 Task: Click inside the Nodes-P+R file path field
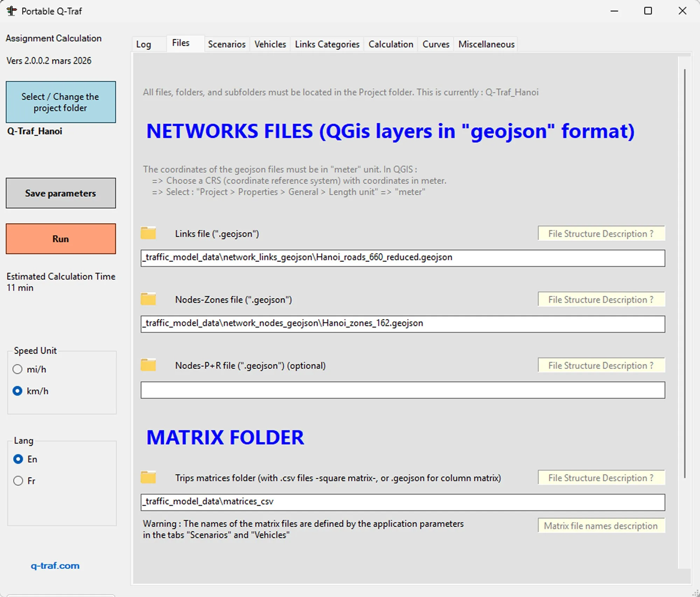[402, 390]
